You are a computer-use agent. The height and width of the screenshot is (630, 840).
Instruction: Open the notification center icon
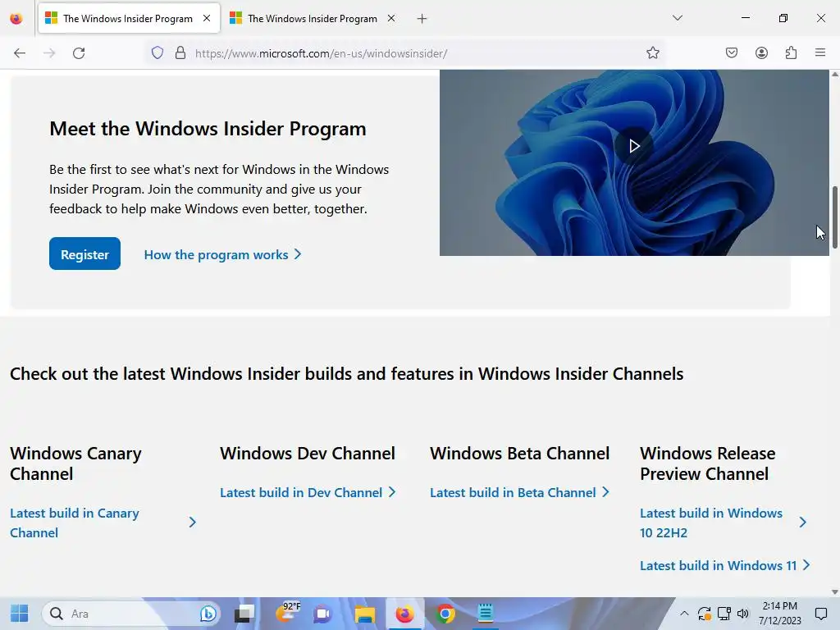[x=820, y=614]
